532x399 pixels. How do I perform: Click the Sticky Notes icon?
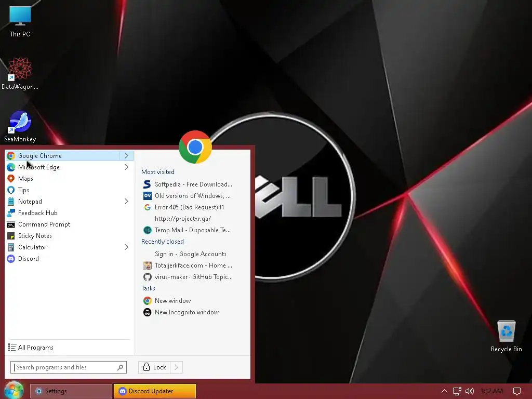(x=11, y=236)
